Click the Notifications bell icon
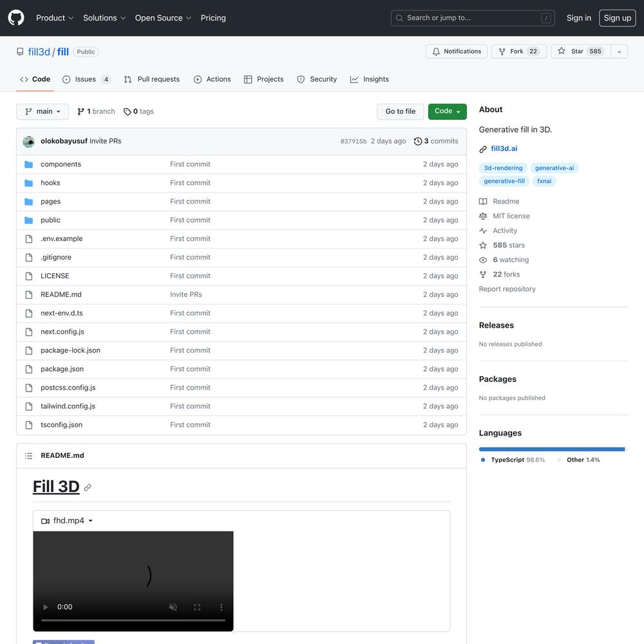644x644 pixels. click(x=436, y=52)
